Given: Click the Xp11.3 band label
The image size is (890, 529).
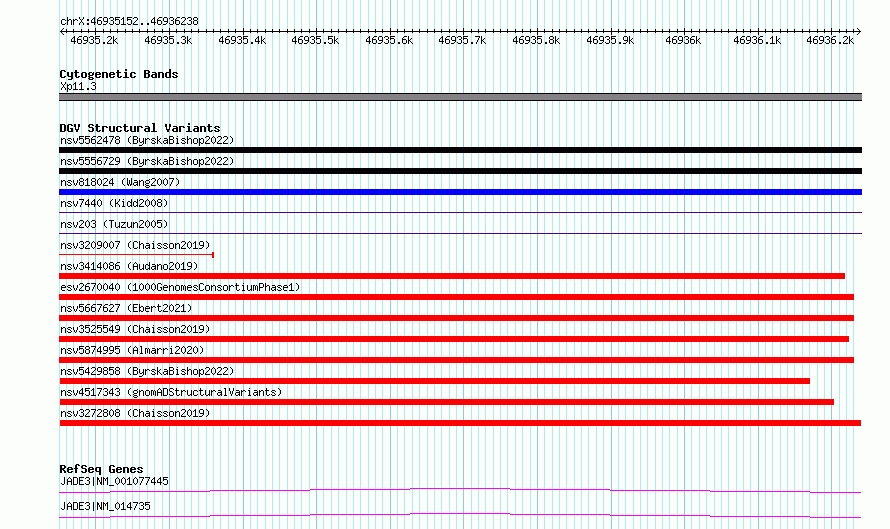Looking at the screenshot, I should [78, 86].
